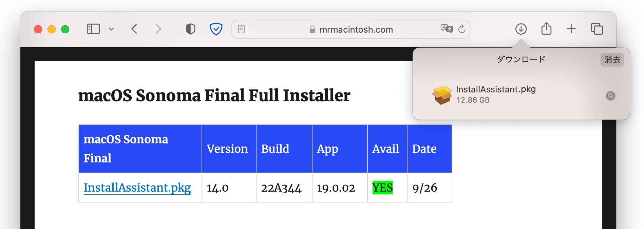Open a new tab with plus button

571,29
